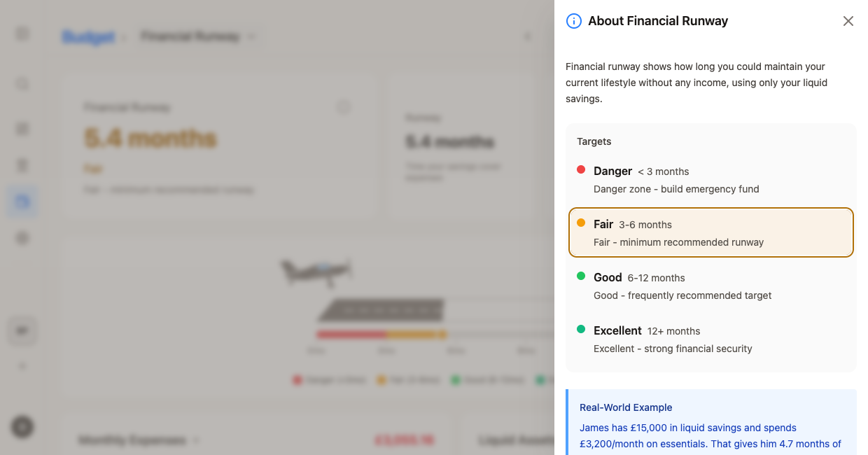The width and height of the screenshot is (868, 455).
Task: Click the Danger legend item below the chart
Action: tap(329, 379)
